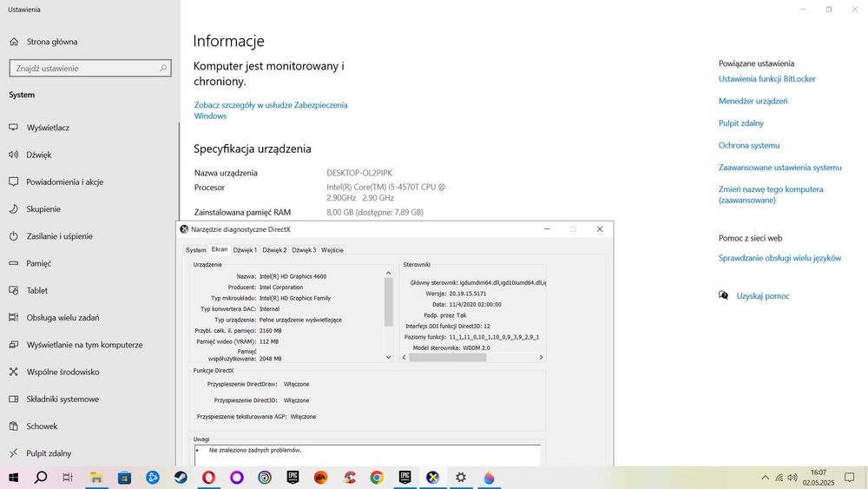The height and width of the screenshot is (489, 868).
Task: Launch Opera browser from taskbar
Action: tap(208, 478)
